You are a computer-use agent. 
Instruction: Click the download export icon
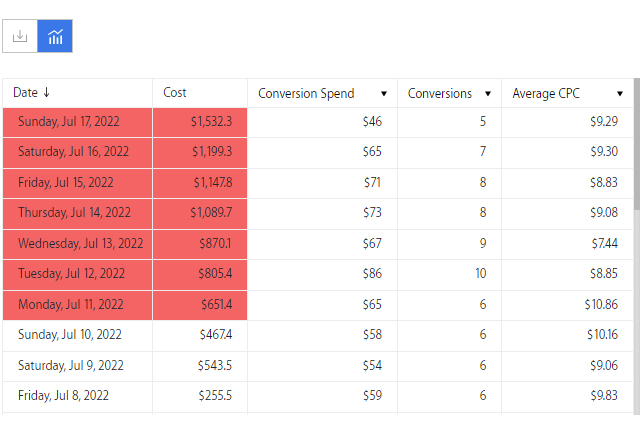20,36
